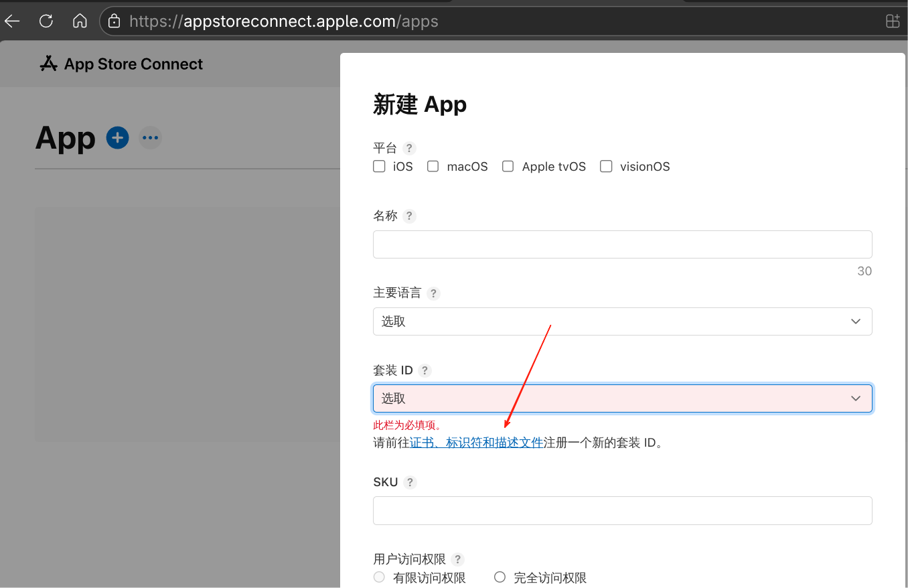Open the 套装 ID dropdown
This screenshot has width=908, height=588.
pyautogui.click(x=623, y=398)
